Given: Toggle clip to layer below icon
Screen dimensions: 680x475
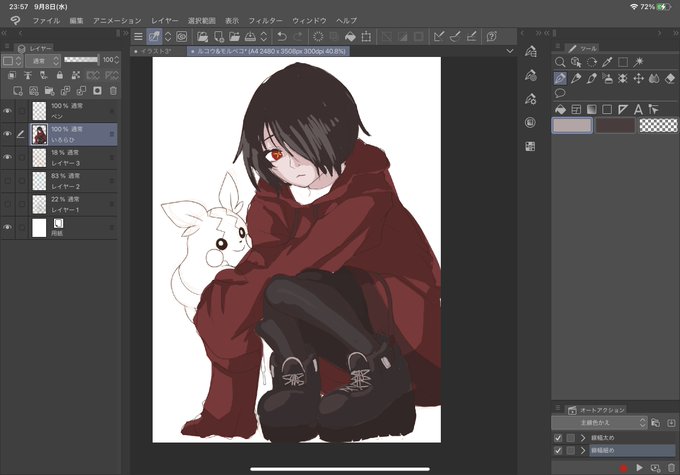Looking at the screenshot, I should (x=12, y=75).
